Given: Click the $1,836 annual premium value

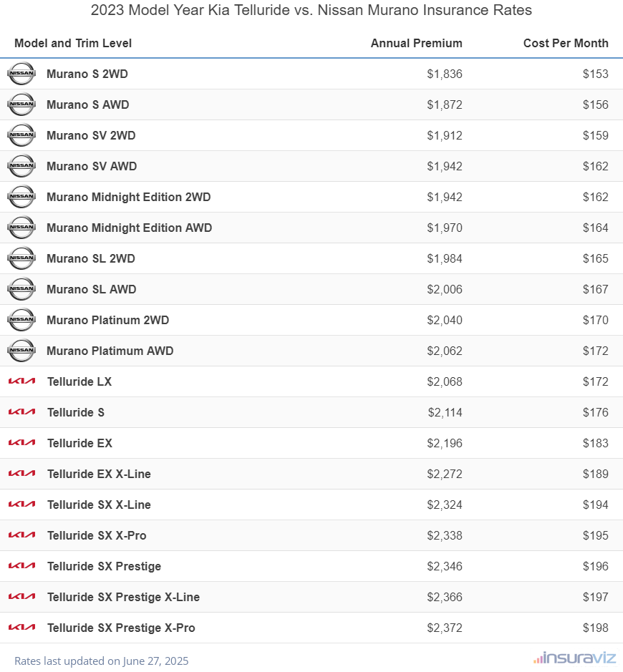Looking at the screenshot, I should pos(445,74).
